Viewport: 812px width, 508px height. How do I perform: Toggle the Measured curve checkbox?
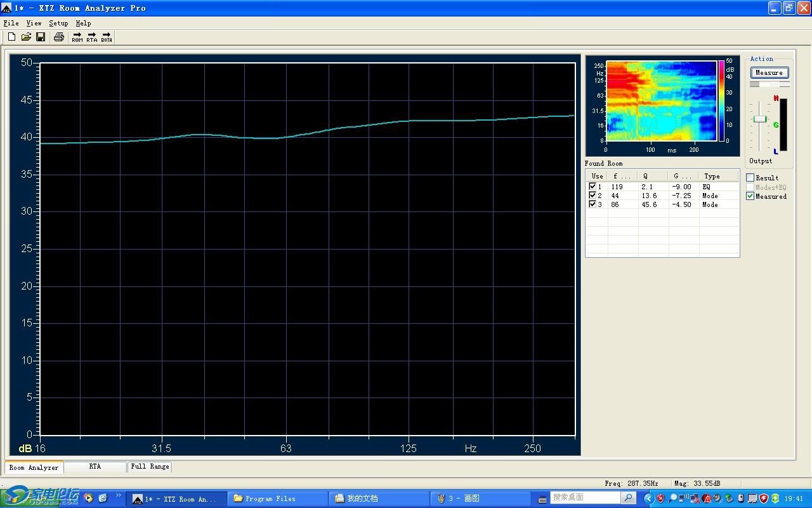coord(750,196)
